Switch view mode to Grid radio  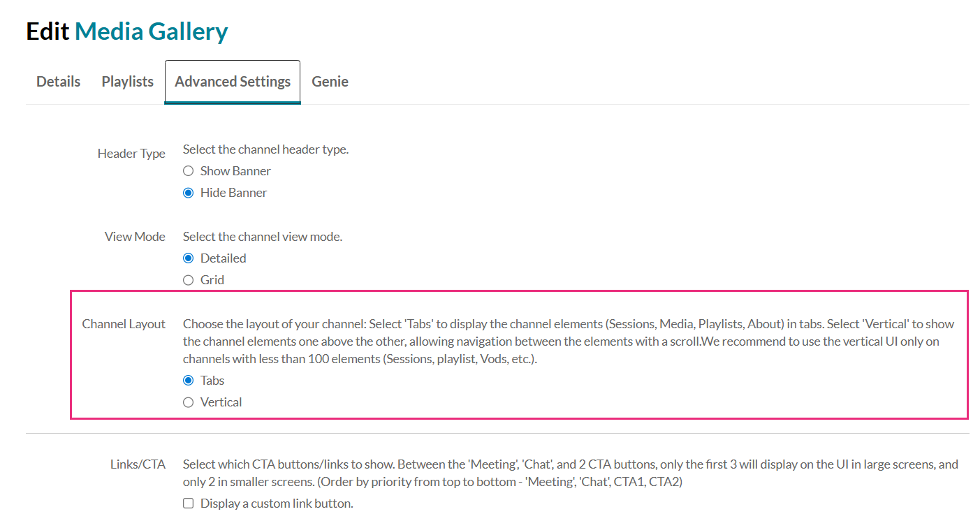(x=188, y=280)
